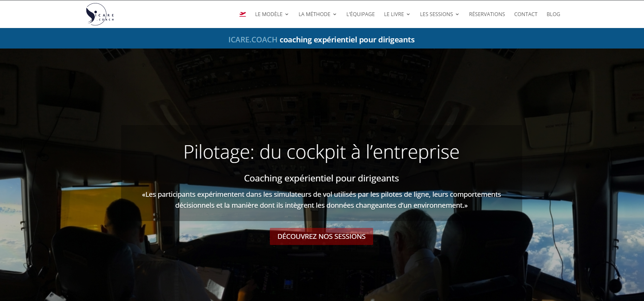Click the Coaching expérientiel pour dirigeants subtitle
Image resolution: width=644 pixels, height=301 pixels.
[321, 178]
